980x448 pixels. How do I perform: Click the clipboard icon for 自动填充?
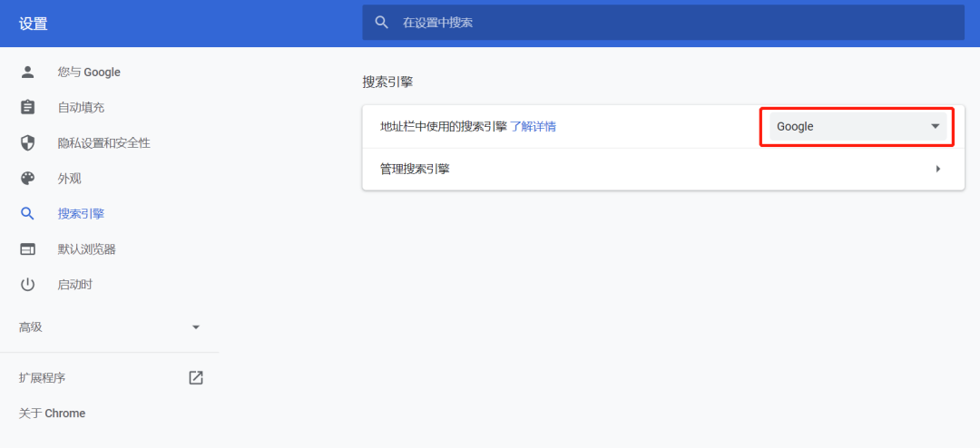coord(27,108)
